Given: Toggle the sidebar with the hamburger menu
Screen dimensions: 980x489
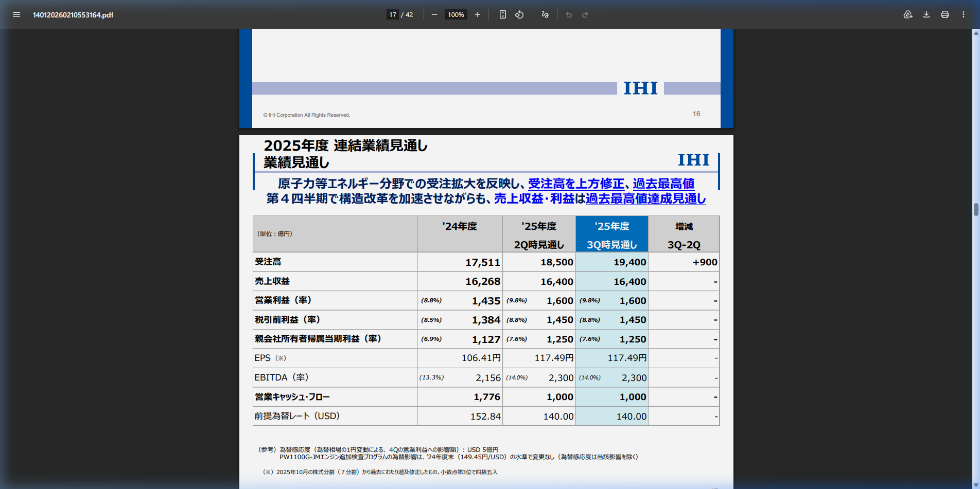Looking at the screenshot, I should [x=16, y=14].
